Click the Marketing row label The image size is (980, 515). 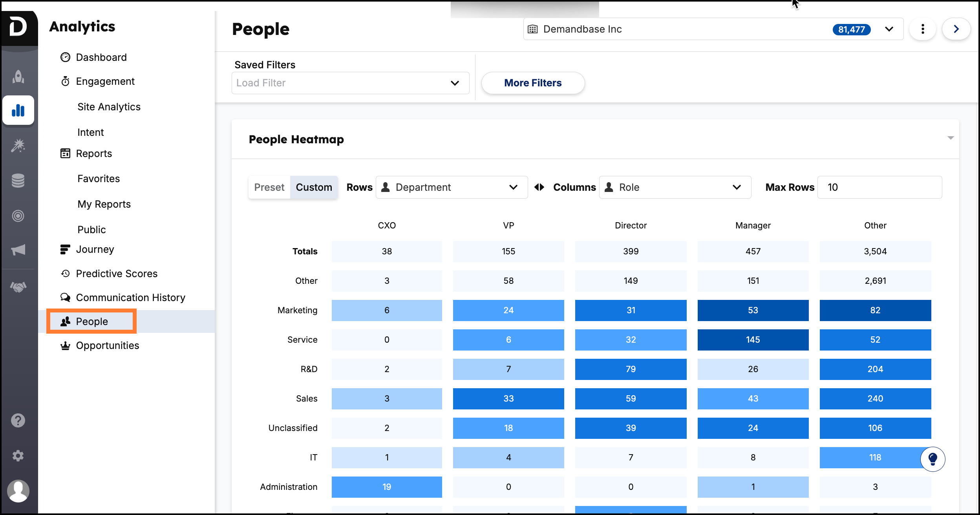tap(297, 310)
